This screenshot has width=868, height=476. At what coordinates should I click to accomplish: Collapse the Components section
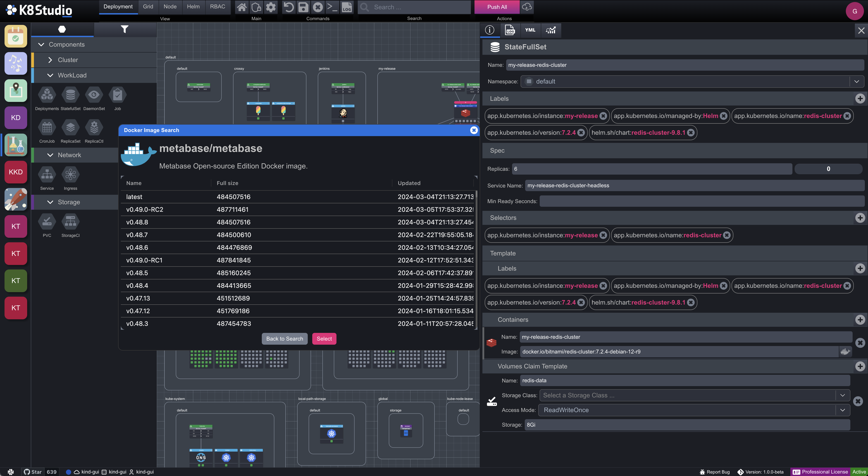tap(41, 45)
